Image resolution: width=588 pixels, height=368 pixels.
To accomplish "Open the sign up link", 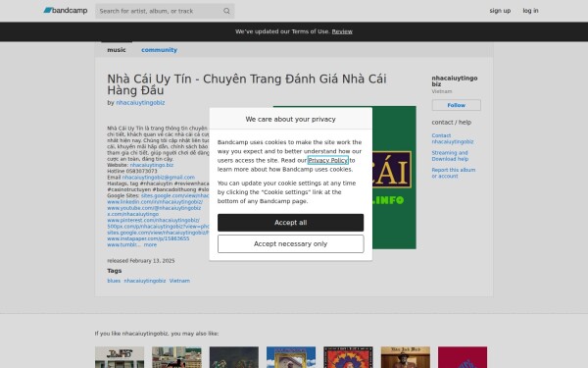I will click(x=500, y=11).
